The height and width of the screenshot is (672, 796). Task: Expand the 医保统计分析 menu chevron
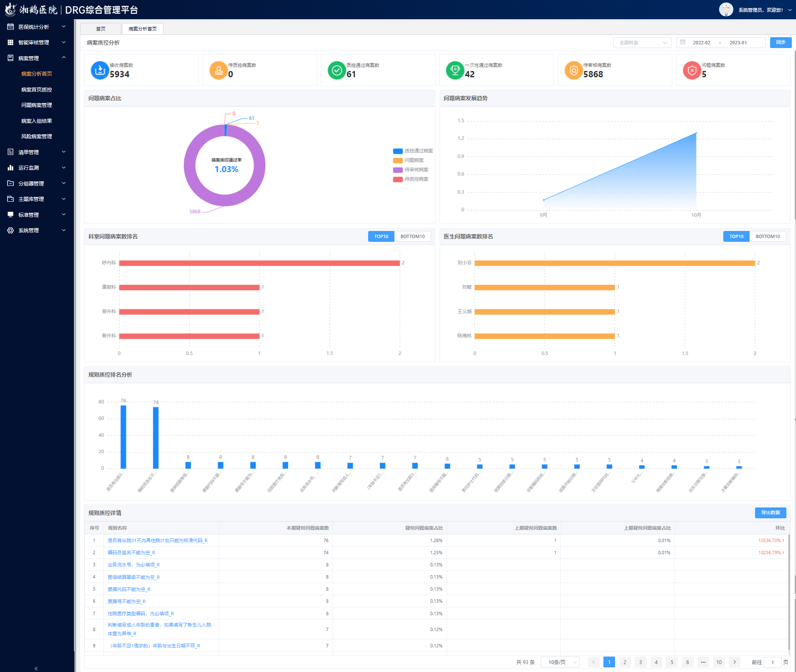point(64,27)
